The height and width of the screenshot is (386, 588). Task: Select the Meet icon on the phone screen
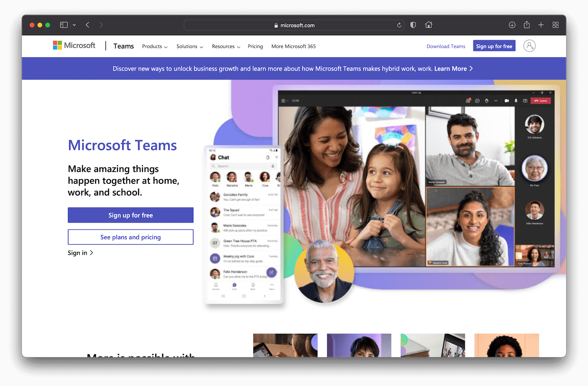[252, 285]
